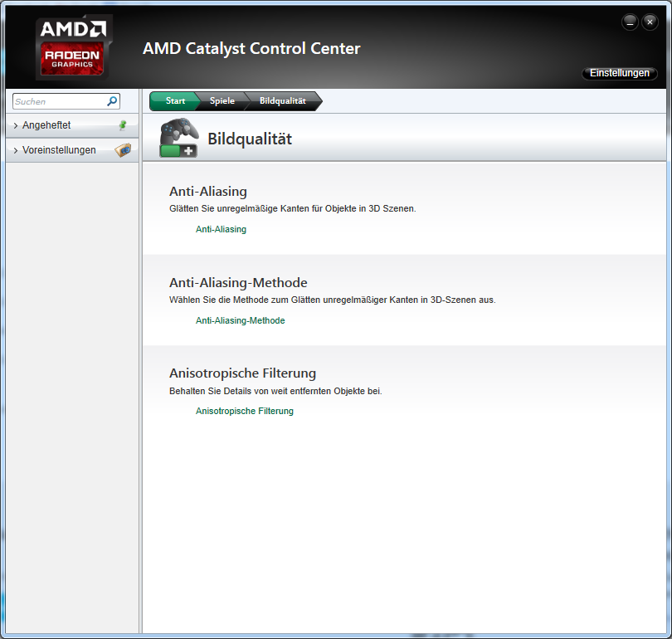
Task: Click the Angeheftet sidebar label
Action: (x=46, y=125)
